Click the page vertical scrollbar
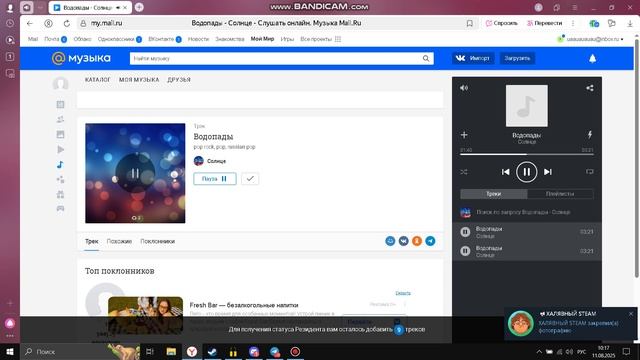The width and height of the screenshot is (640, 360). tap(636, 157)
